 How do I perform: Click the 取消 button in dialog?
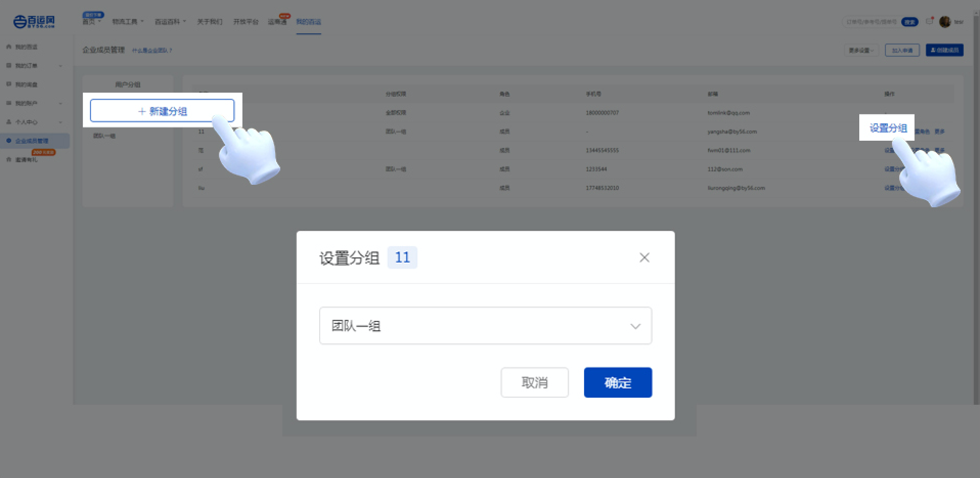coord(534,382)
